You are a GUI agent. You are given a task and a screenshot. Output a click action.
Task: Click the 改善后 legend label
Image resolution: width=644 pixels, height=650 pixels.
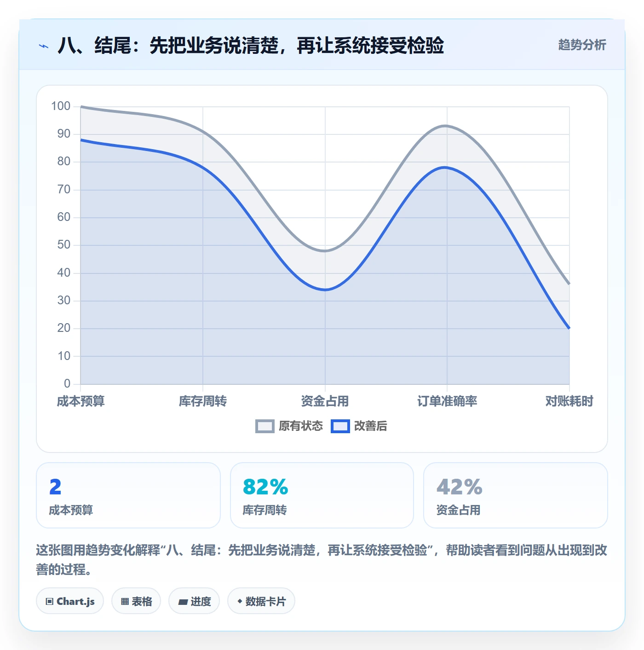pyautogui.click(x=370, y=426)
